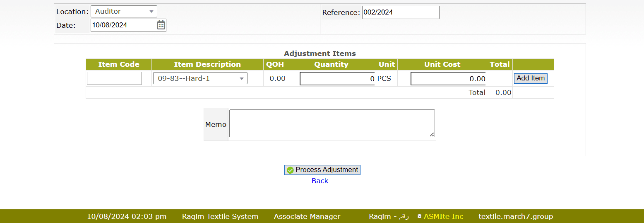Open the ASMIte Inc link
The width and height of the screenshot is (644, 223).
(x=443, y=216)
